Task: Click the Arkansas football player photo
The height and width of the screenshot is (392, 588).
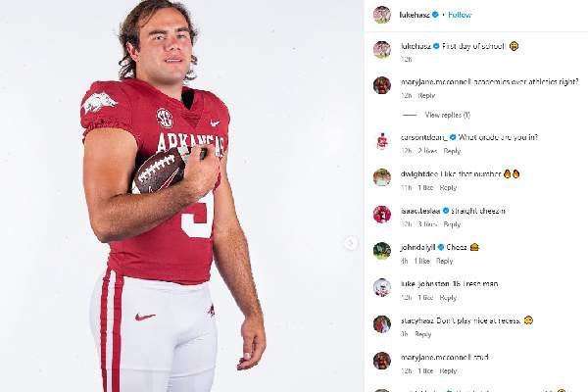Action: pos(171,196)
